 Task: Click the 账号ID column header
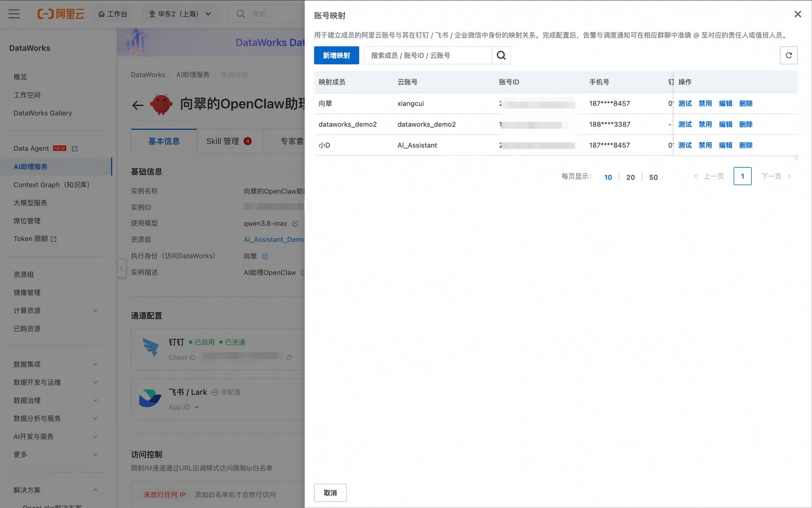(x=509, y=82)
